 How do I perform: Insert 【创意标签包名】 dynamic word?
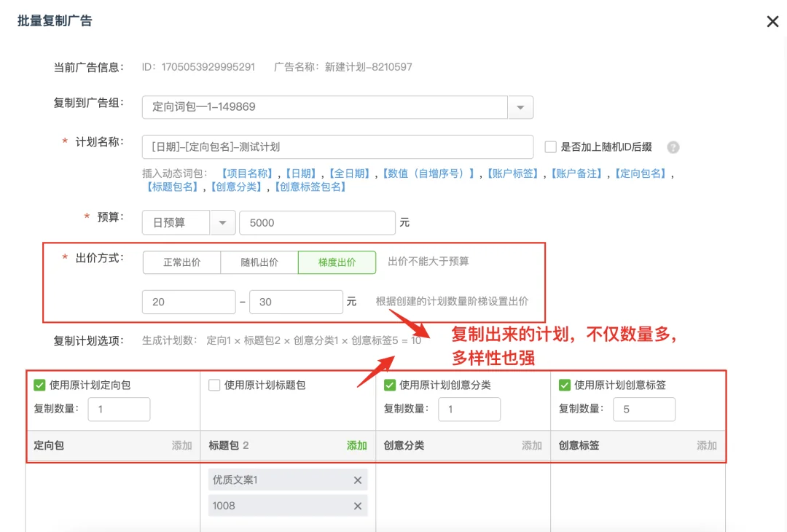(x=310, y=187)
